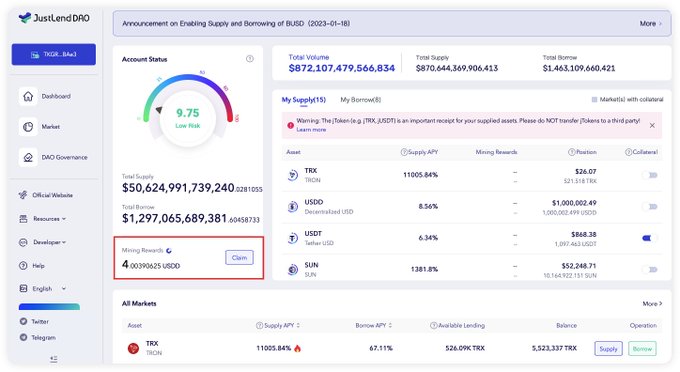Open the English language dropdown
The width and height of the screenshot is (680, 372).
[x=64, y=288]
